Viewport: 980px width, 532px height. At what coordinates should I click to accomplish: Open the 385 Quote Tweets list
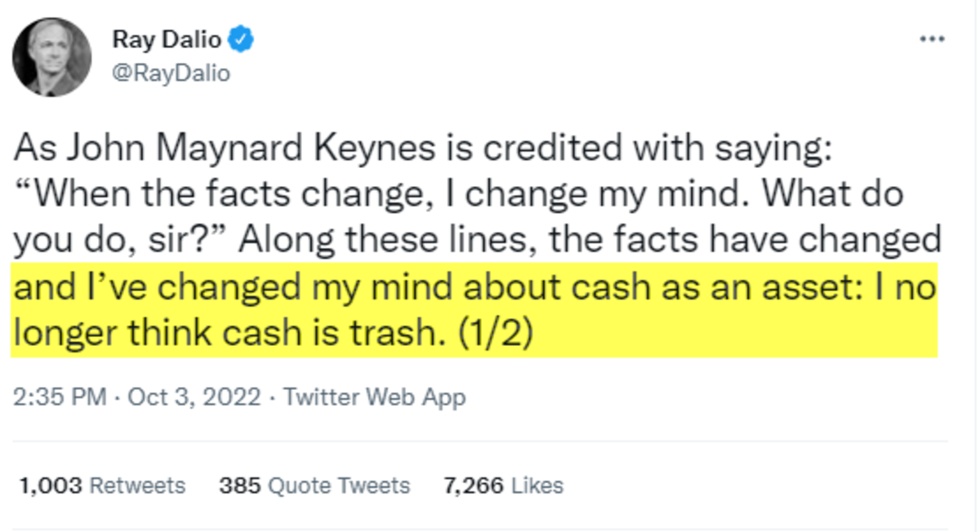[314, 485]
